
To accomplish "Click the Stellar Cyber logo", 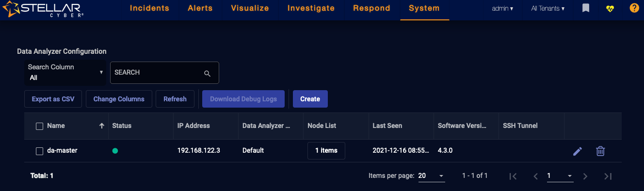I will 43,9.
